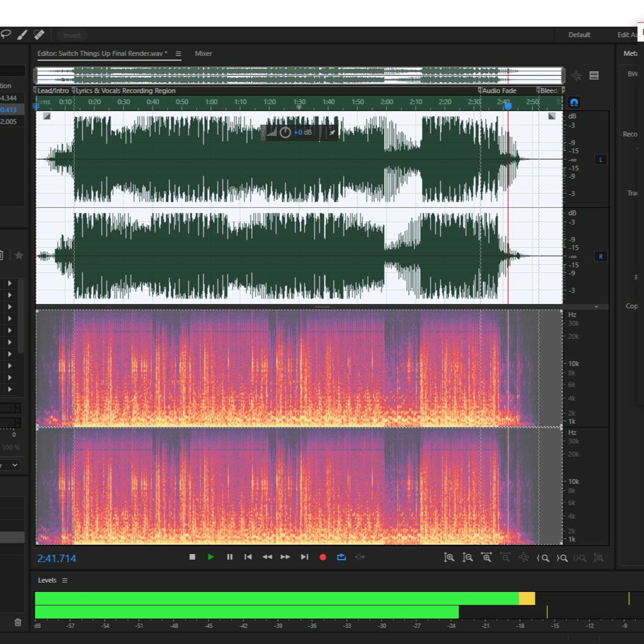
Task: Click the 2:41.714 time display
Action: click(x=56, y=558)
